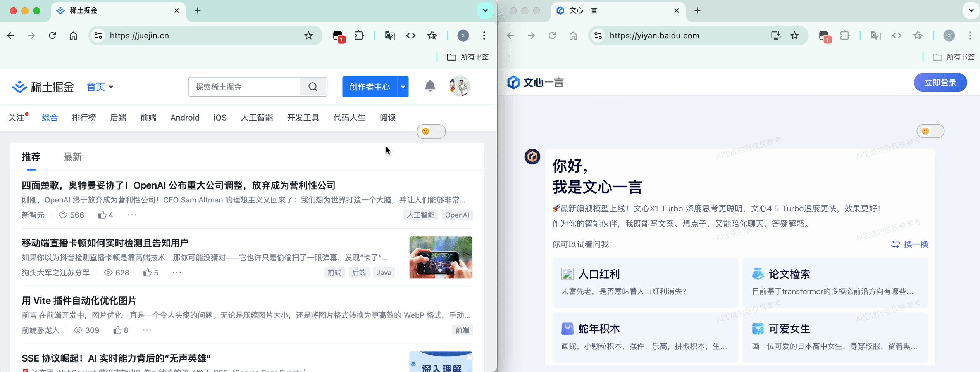Select the 后端 category tab
The width and height of the screenshot is (980, 372).
pos(118,118)
